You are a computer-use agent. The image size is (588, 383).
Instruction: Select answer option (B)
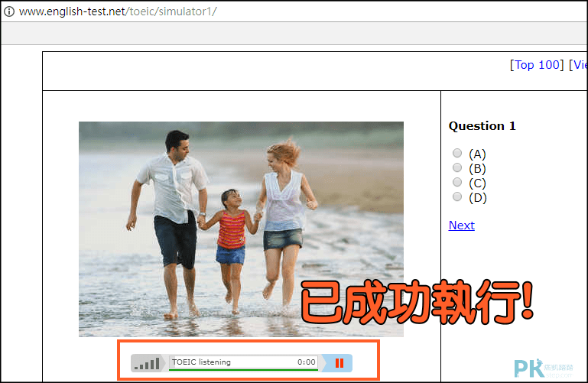[456, 167]
